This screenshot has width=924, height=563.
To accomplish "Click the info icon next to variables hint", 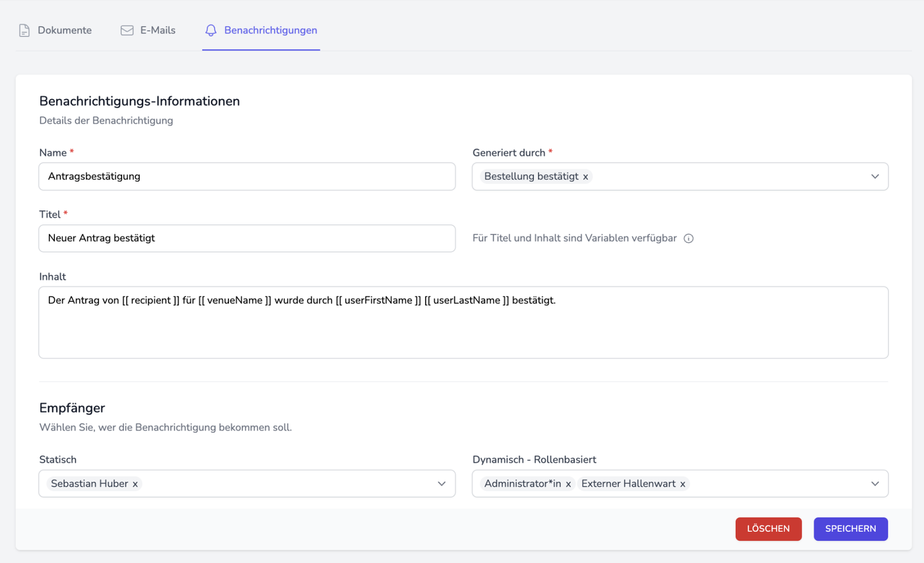I will (688, 238).
